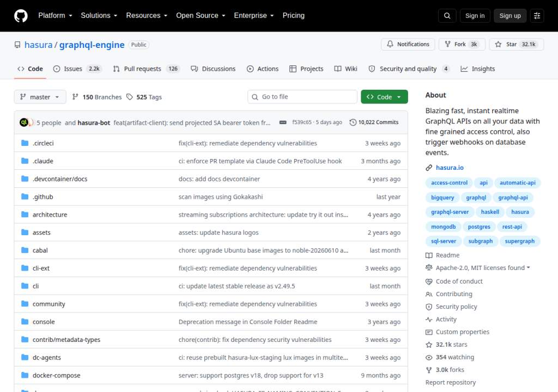This screenshot has width=558, height=392.
Task: Click the watching eye icon
Action: tap(429, 357)
